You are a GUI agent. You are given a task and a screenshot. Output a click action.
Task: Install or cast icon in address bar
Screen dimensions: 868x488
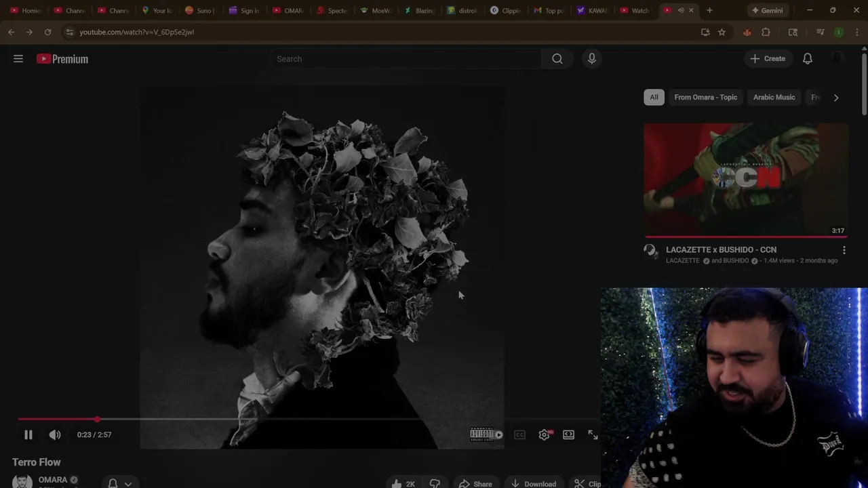[x=705, y=32]
